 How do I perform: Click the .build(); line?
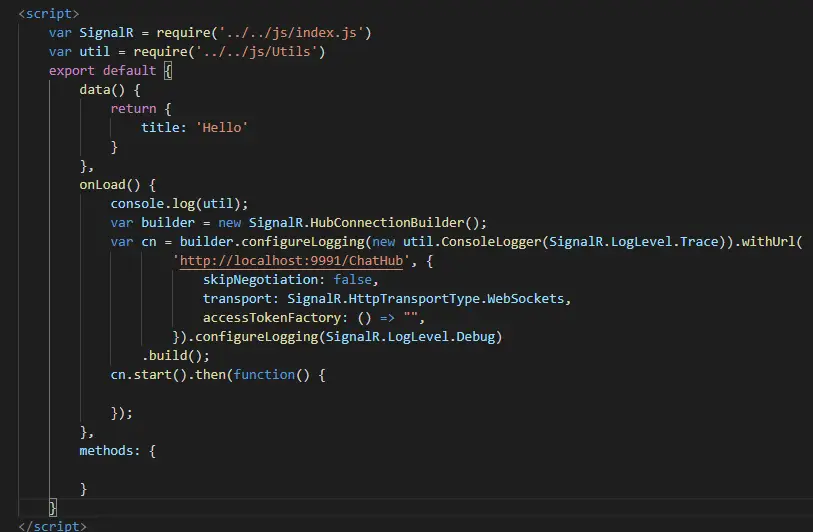(x=175, y=356)
